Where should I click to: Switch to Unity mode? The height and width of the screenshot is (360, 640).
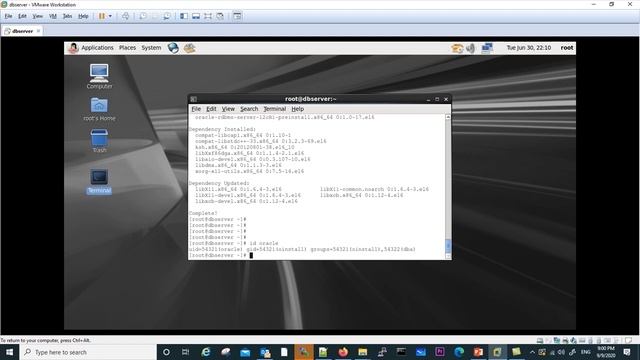click(x=220, y=16)
